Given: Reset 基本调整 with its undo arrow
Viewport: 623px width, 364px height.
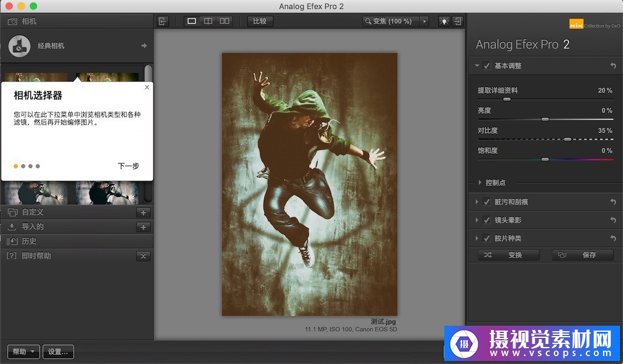Looking at the screenshot, I should pos(613,66).
